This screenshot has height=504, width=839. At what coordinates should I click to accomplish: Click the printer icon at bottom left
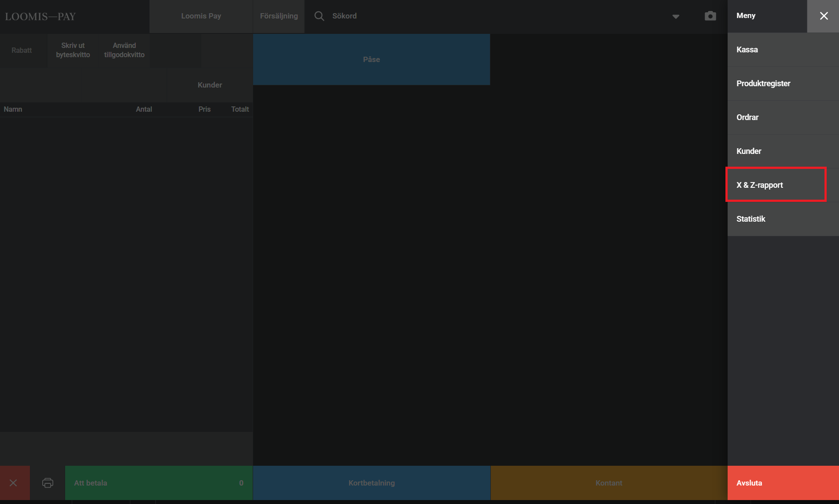click(x=48, y=483)
